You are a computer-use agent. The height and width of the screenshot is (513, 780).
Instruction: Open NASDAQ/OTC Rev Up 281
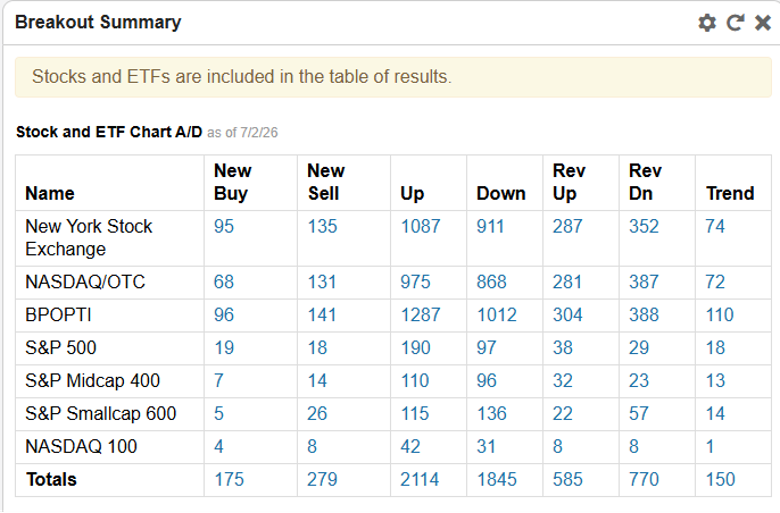(567, 282)
